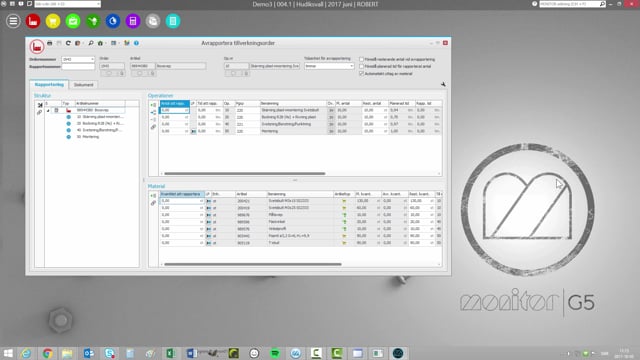
Task: Click the 'Antal att rapp.' column header
Action: point(175,103)
